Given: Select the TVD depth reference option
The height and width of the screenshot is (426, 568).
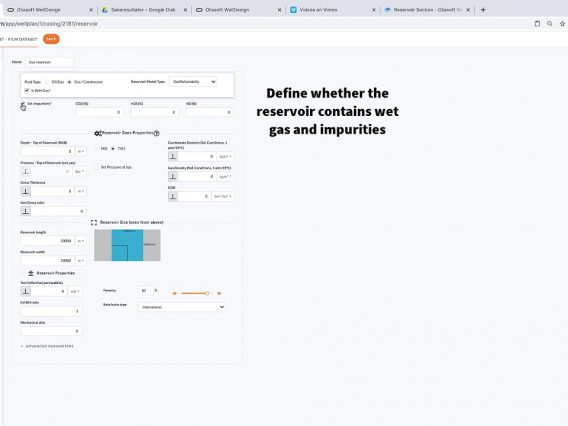Looking at the screenshot, I should 113,149.
